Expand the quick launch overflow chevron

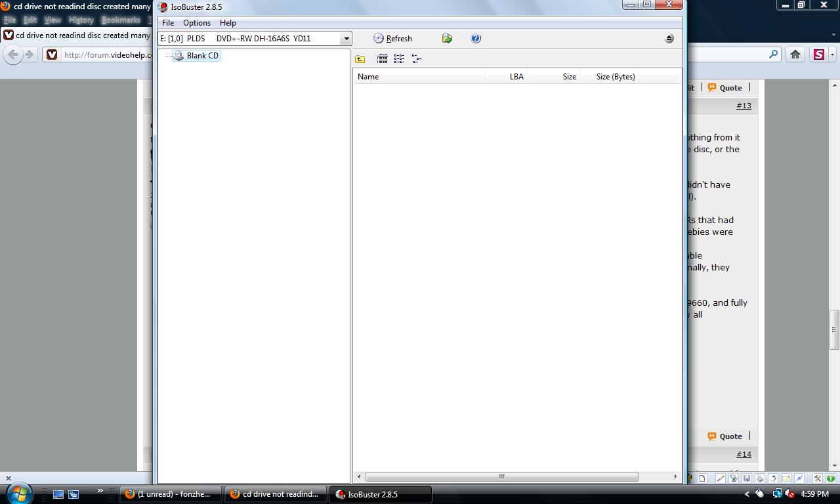[x=100, y=490]
